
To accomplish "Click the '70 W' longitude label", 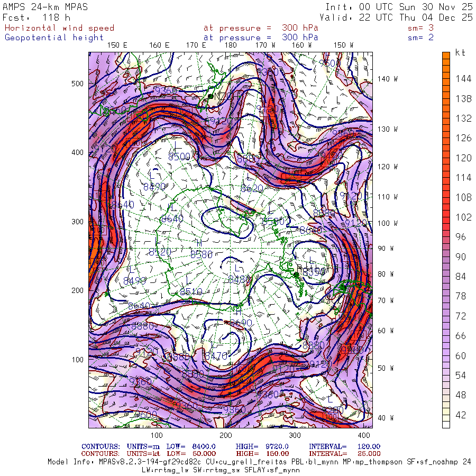I will click(x=386, y=300).
